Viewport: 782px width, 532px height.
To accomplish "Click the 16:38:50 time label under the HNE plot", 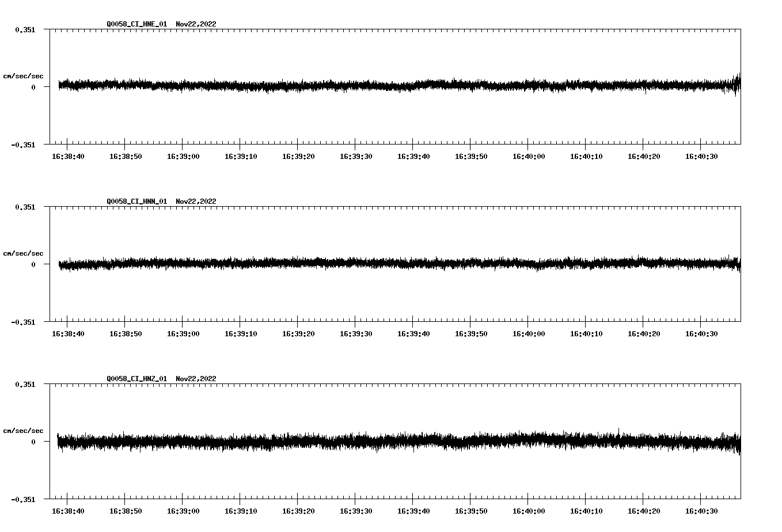I will coord(126,157).
